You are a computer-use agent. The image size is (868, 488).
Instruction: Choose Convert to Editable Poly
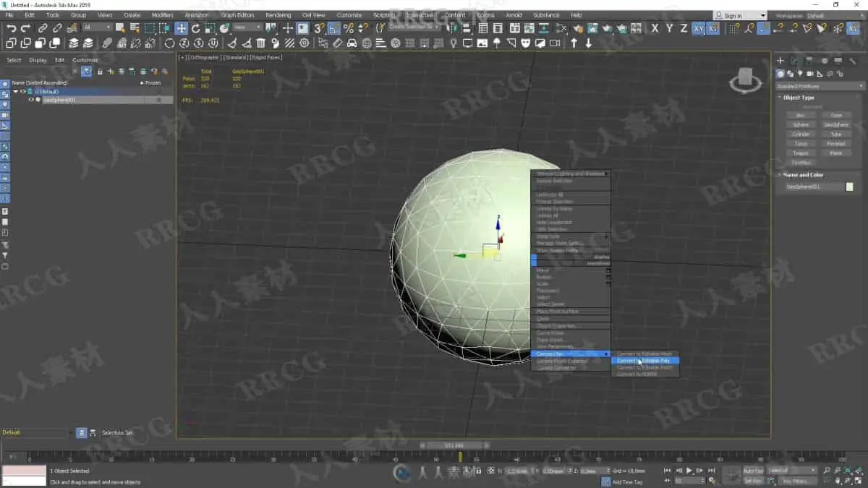tap(645, 360)
